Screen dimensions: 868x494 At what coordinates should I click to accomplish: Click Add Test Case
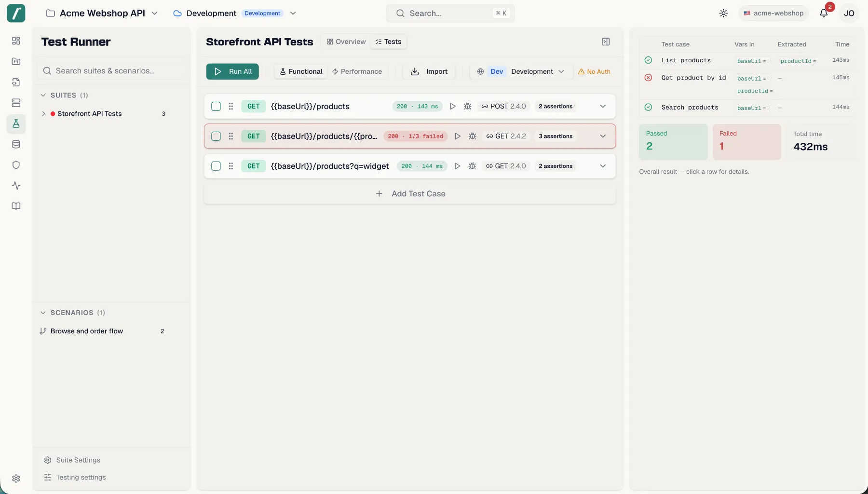click(x=410, y=193)
